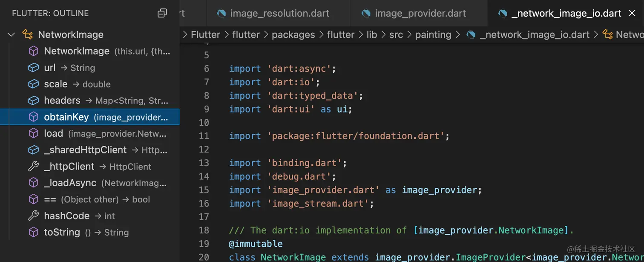Click the 'dart:ui' import string
This screenshot has width=644, height=262.
pos(290,109)
